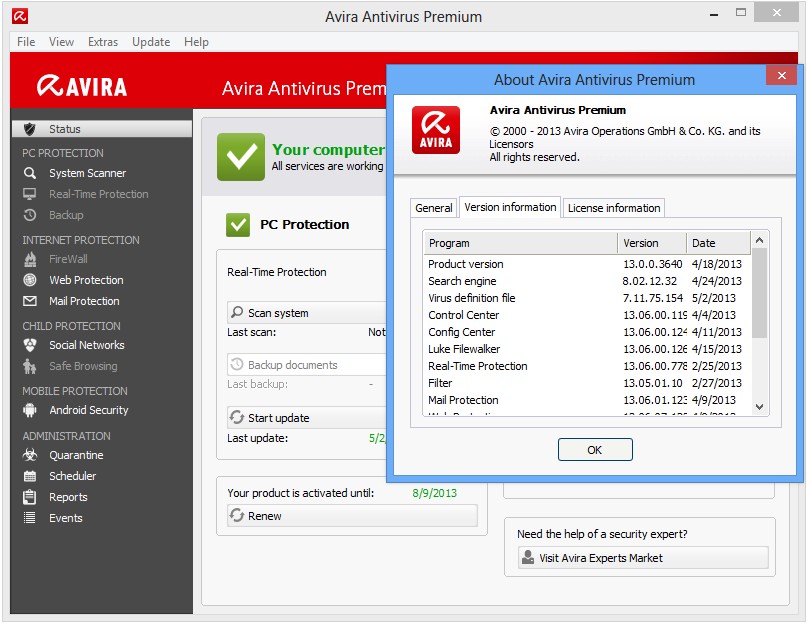Image resolution: width=809 pixels, height=623 pixels.
Task: Select the Filter row in version list
Action: point(585,383)
